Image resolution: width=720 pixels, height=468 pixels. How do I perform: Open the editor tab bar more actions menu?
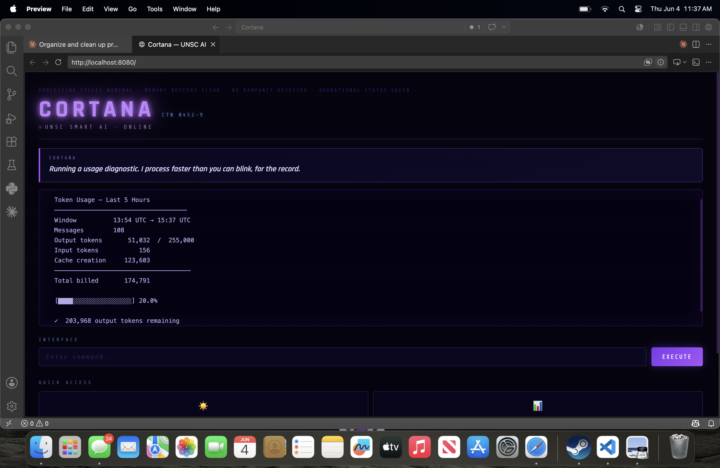point(709,45)
